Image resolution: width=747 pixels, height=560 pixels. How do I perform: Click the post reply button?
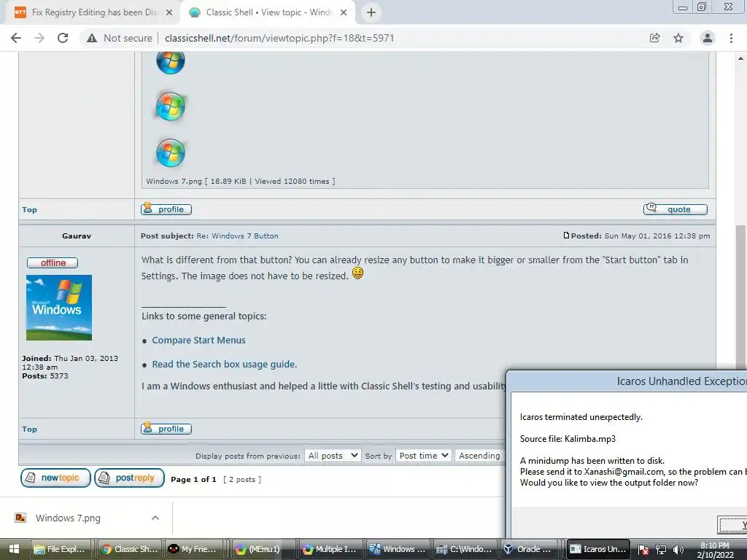pos(130,478)
